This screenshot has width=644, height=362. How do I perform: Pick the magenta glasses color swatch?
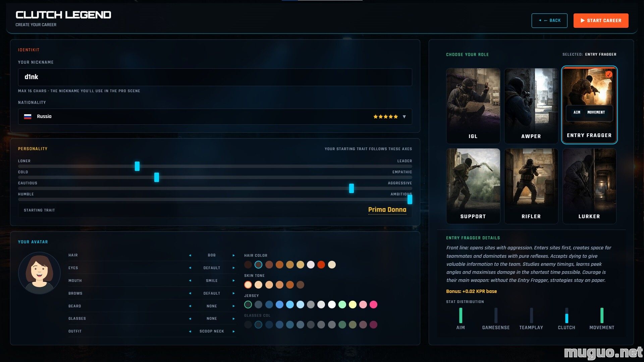pyautogui.click(x=373, y=325)
